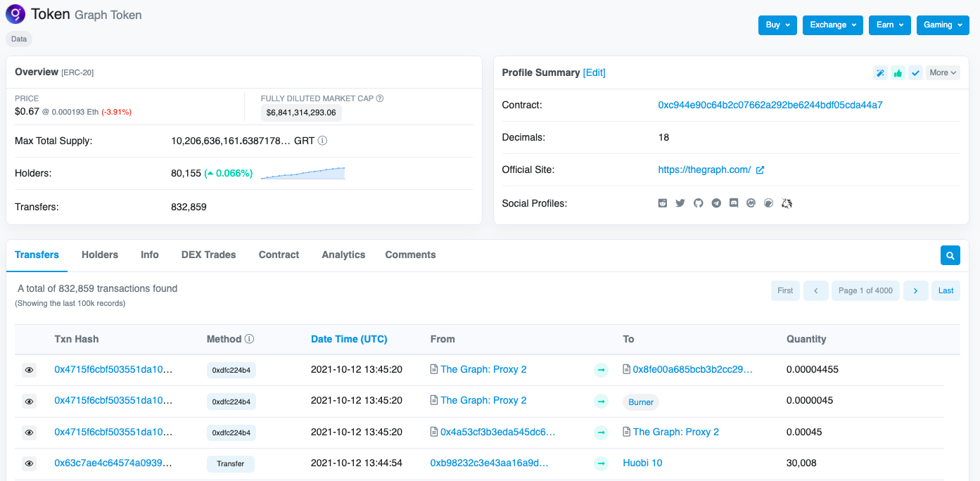Click the blue search icon button
Screen dimensions: 980x481
pyautogui.click(x=950, y=255)
